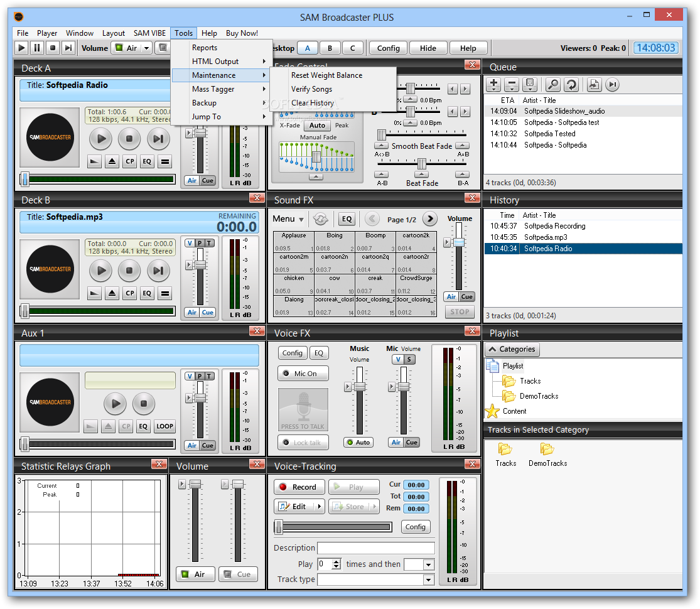Open the Edit dropdown arrow in Voice-Tracking
This screenshot has height=609, width=700.
click(319, 506)
